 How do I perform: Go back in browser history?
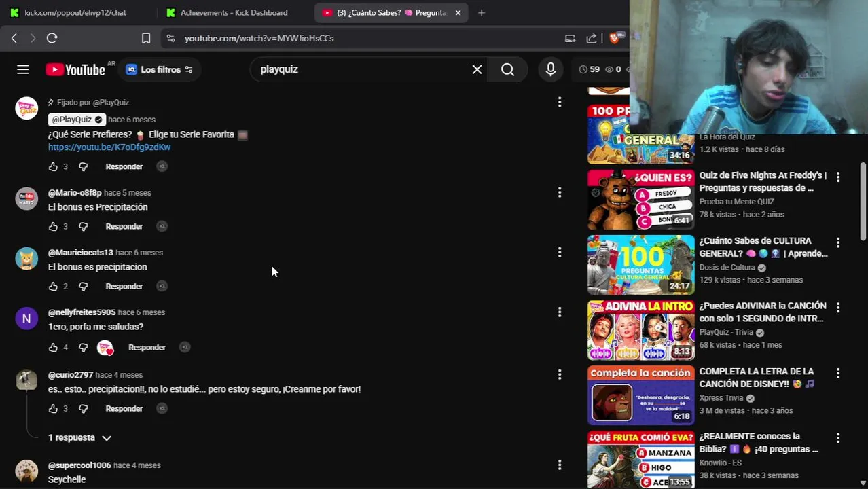tap(14, 38)
